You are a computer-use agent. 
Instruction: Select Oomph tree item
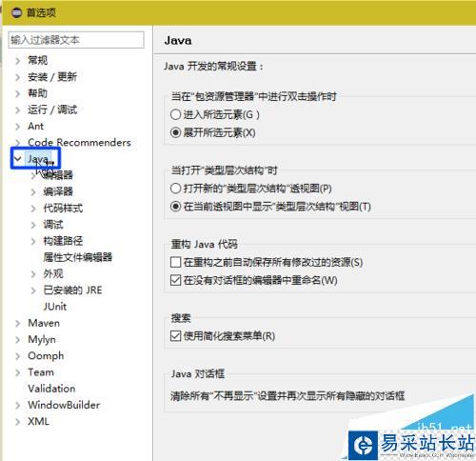46,356
